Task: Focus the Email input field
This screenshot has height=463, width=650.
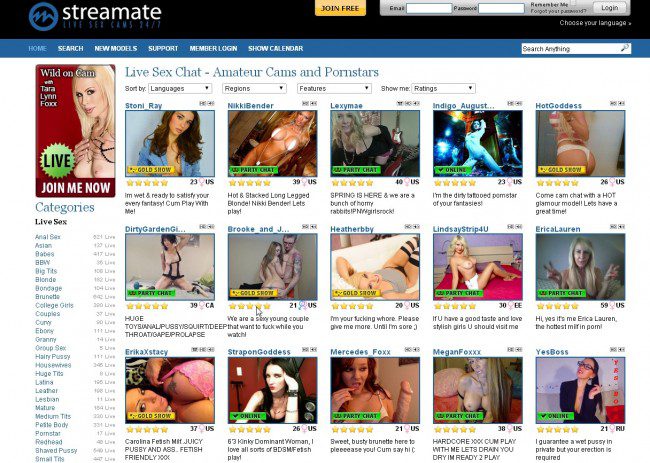Action: [x=429, y=8]
